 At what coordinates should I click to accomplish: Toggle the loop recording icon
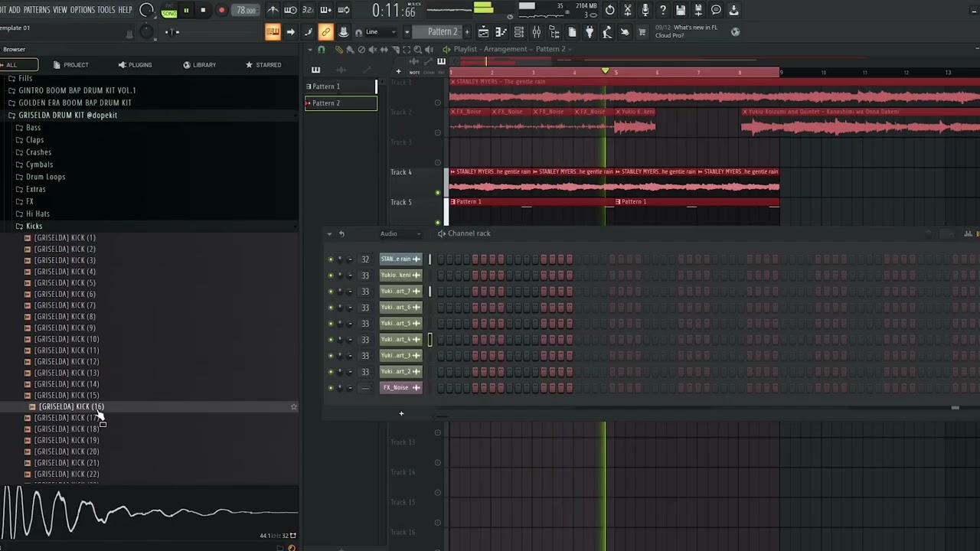[x=344, y=10]
